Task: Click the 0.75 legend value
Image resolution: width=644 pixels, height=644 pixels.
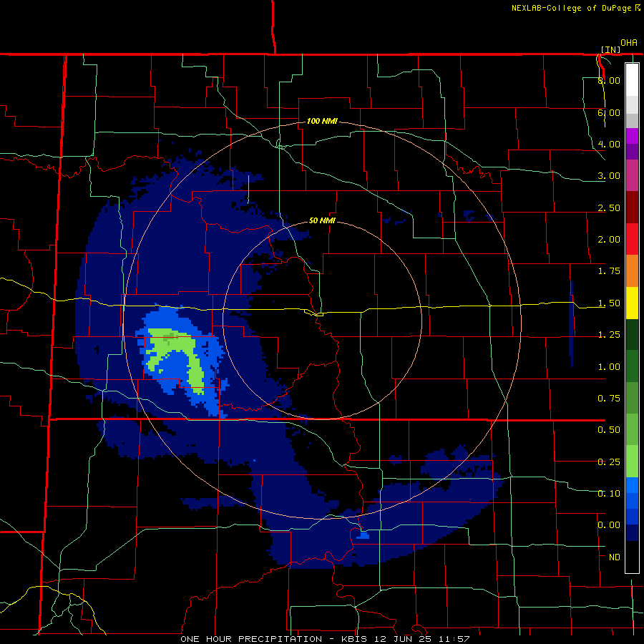Action: [x=609, y=399]
